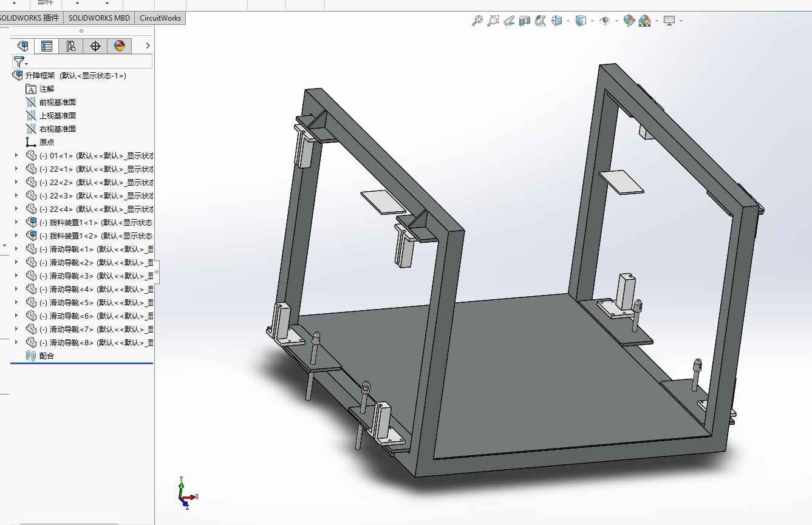
Task: Select the Zoom to Area tool
Action: [x=493, y=21]
